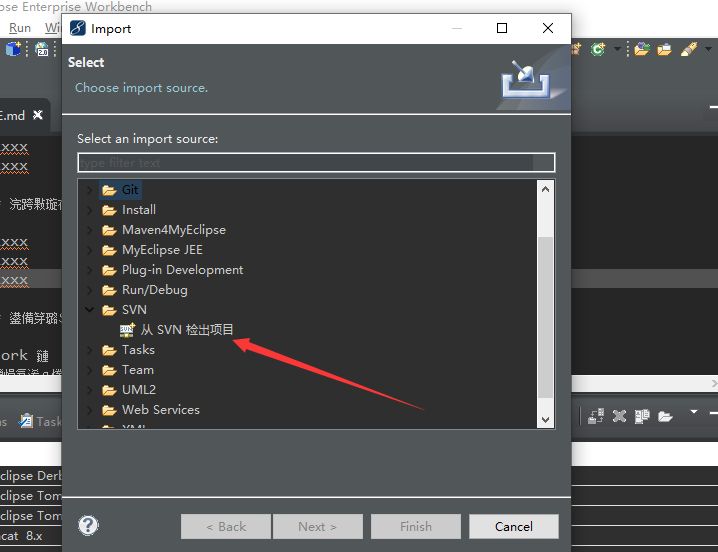
Task: Click the Next button
Action: pyautogui.click(x=318, y=526)
